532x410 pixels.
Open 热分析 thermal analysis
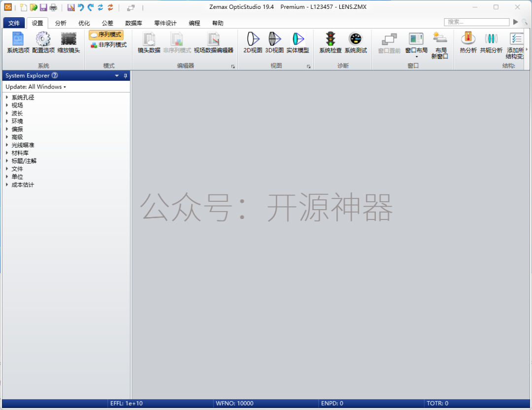coord(468,42)
